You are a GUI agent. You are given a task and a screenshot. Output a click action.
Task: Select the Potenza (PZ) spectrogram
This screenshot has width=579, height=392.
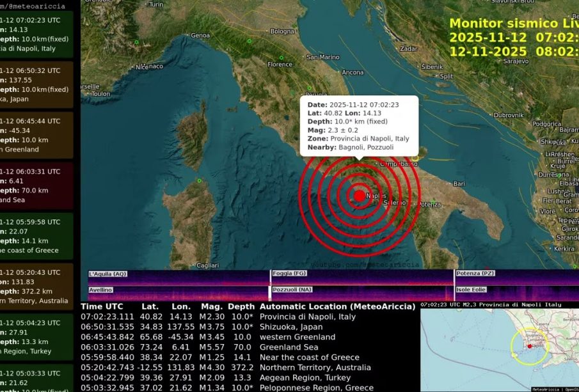click(515, 278)
